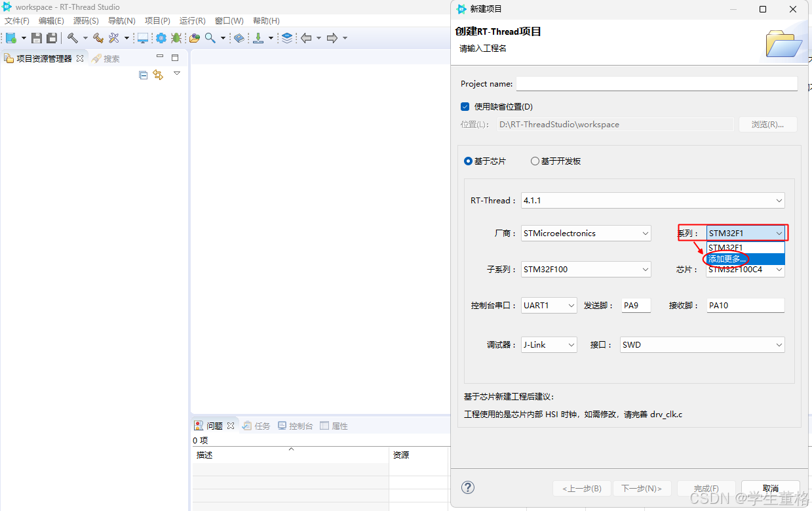
Task: Switch to the 属性 tab
Action: [x=334, y=426]
